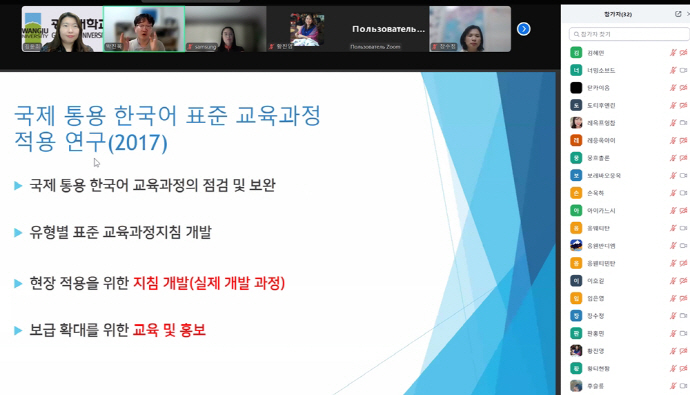690x395 pixels.
Task: Click the muted mic icon for 김혜민
Action: coord(673,53)
